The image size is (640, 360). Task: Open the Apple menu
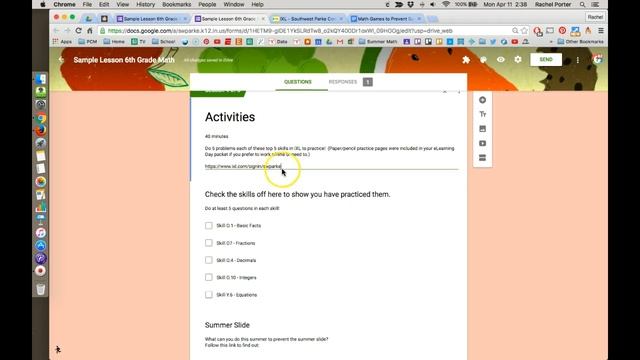point(43,4)
